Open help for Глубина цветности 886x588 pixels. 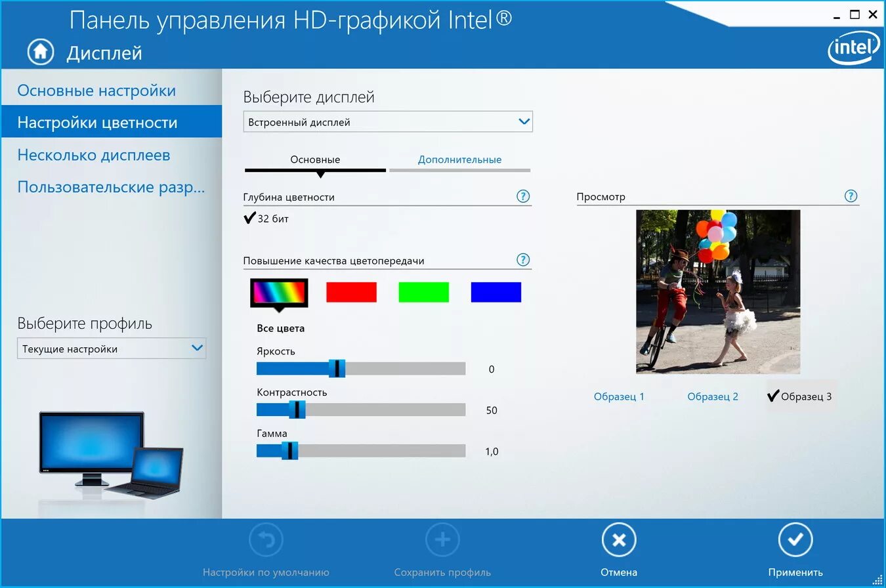tap(523, 196)
